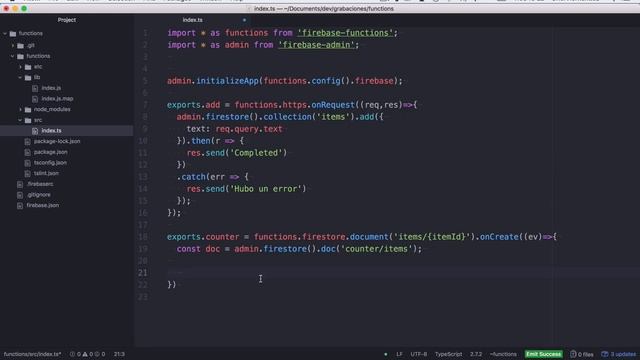
Task: Open the linter error and warning counts
Action: [x=87, y=354]
